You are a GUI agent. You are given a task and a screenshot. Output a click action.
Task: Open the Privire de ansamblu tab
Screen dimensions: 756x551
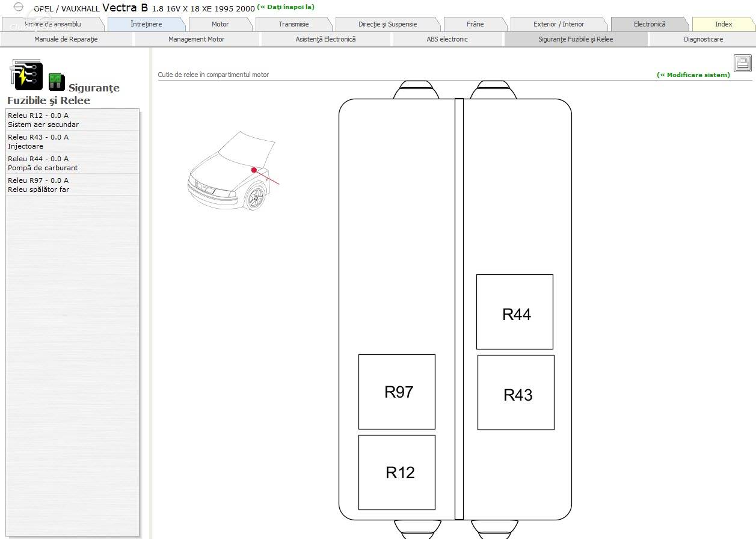[x=53, y=24]
